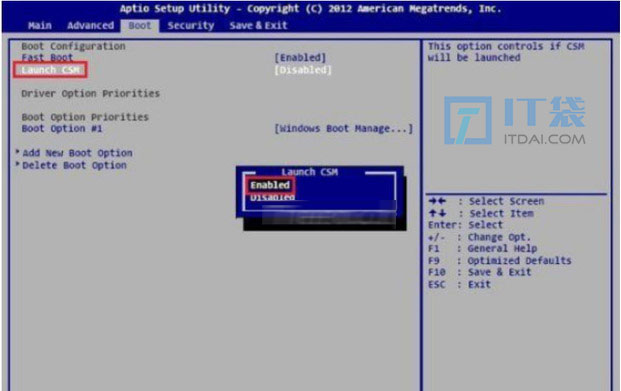Screen dimensions: 621x391
Task: Click the Change Opt. key hint
Action: pyautogui.click(x=479, y=237)
